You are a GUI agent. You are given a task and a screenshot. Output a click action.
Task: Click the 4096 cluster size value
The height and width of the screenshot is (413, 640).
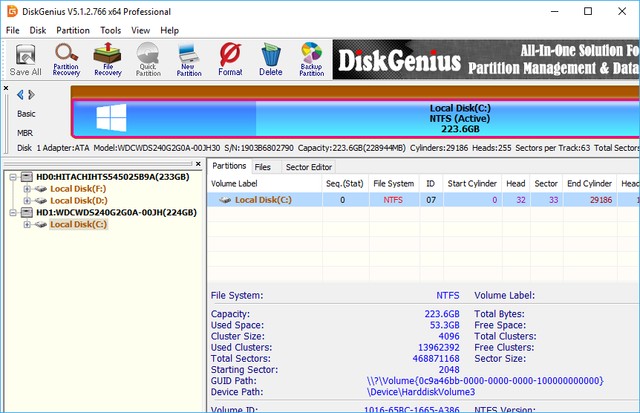click(x=449, y=336)
